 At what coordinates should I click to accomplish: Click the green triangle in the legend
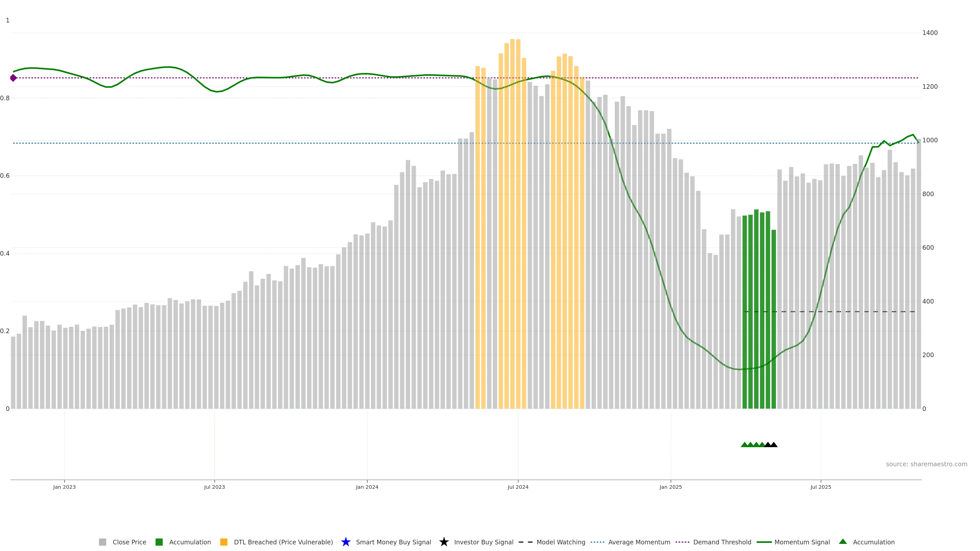pyautogui.click(x=843, y=542)
